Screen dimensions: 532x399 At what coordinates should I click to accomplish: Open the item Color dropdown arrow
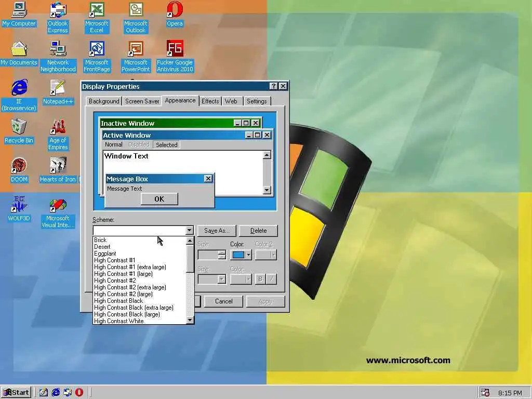[249, 255]
